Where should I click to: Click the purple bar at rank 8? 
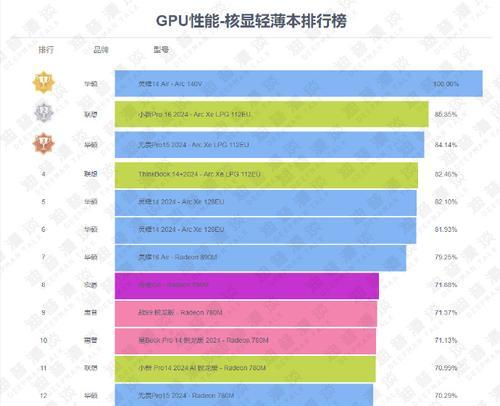click(247, 286)
